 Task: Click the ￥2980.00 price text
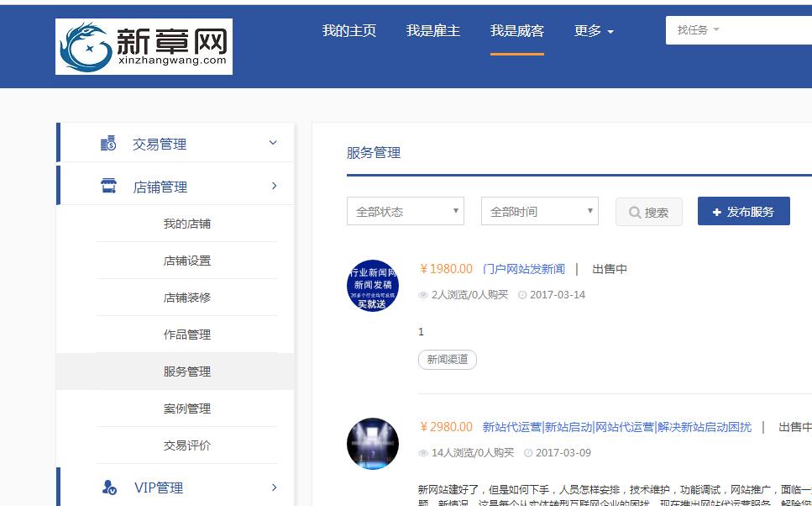446,427
